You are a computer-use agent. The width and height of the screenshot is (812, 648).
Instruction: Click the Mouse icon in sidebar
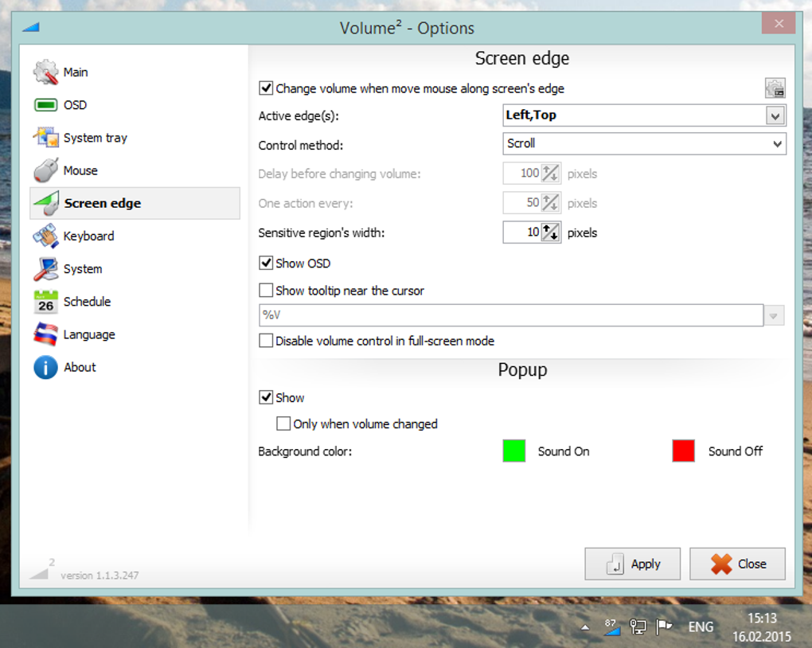(x=45, y=170)
